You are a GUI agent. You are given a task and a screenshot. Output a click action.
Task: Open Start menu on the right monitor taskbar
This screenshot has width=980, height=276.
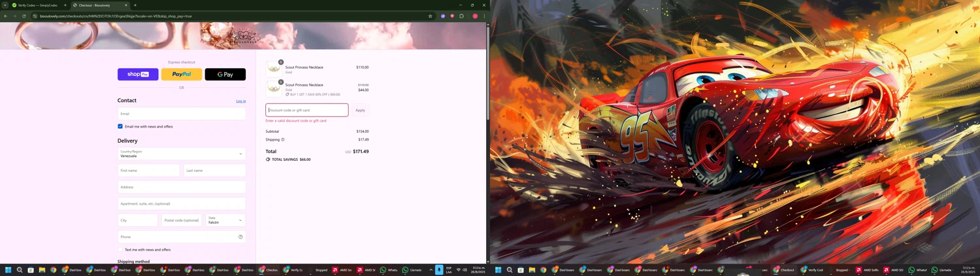498,270
